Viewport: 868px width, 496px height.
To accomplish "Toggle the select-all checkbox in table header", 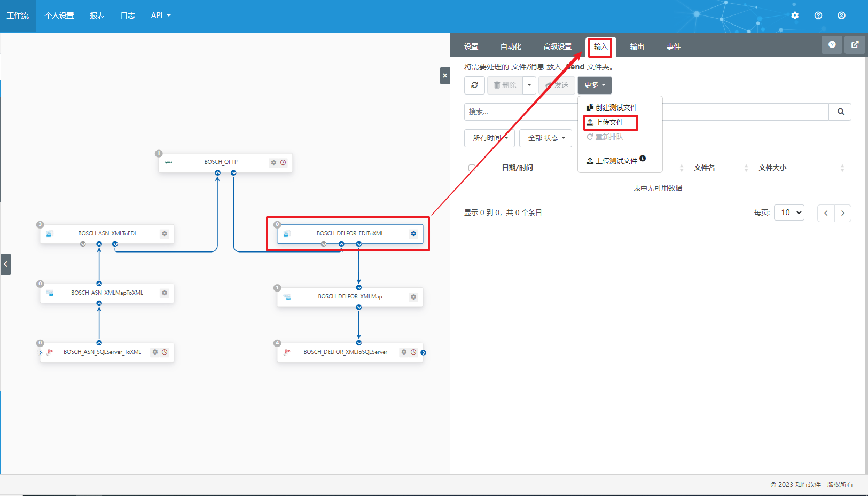I will 472,168.
